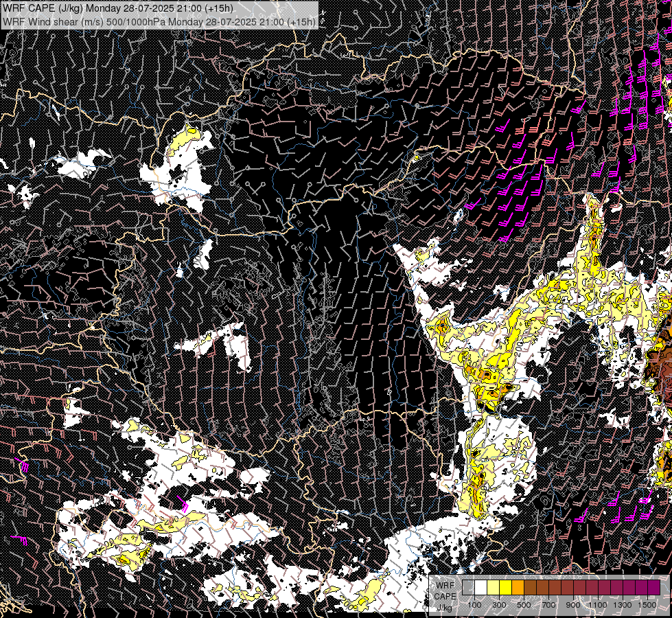Click the white 100 J/kg legend swatch
The image size is (672, 618).
pos(481,588)
